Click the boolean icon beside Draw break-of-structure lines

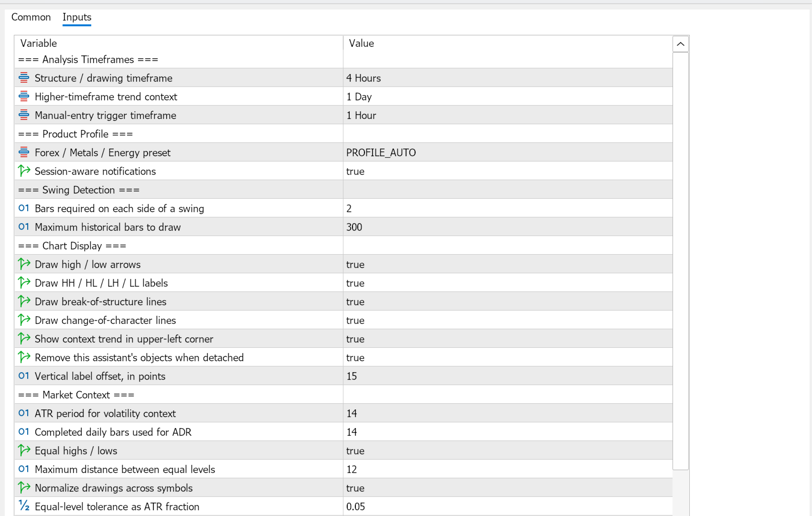[x=24, y=301]
